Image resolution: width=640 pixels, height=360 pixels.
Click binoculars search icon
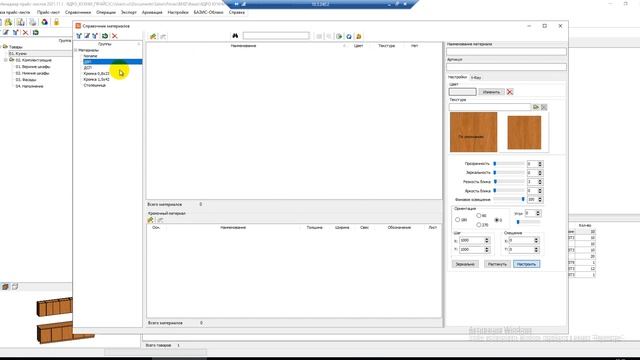coord(235,36)
